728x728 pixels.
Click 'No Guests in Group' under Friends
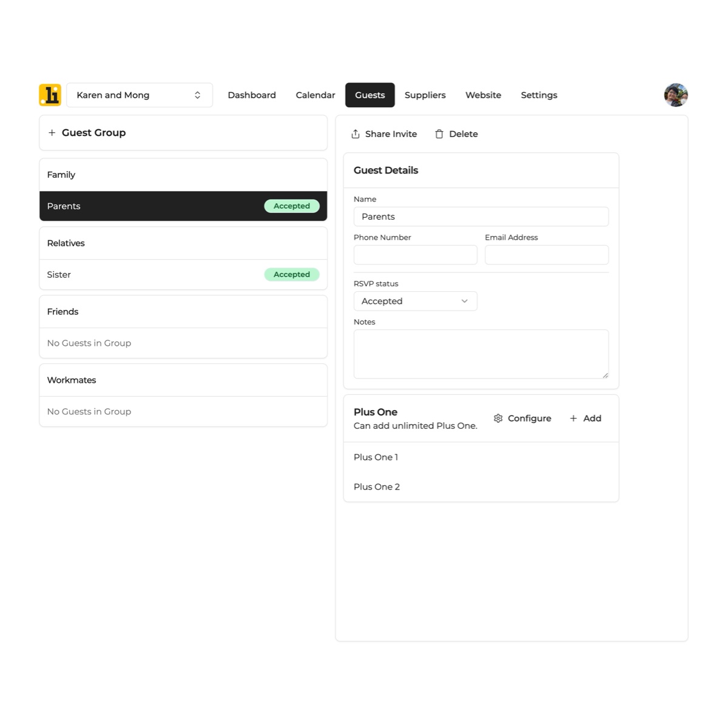click(89, 343)
